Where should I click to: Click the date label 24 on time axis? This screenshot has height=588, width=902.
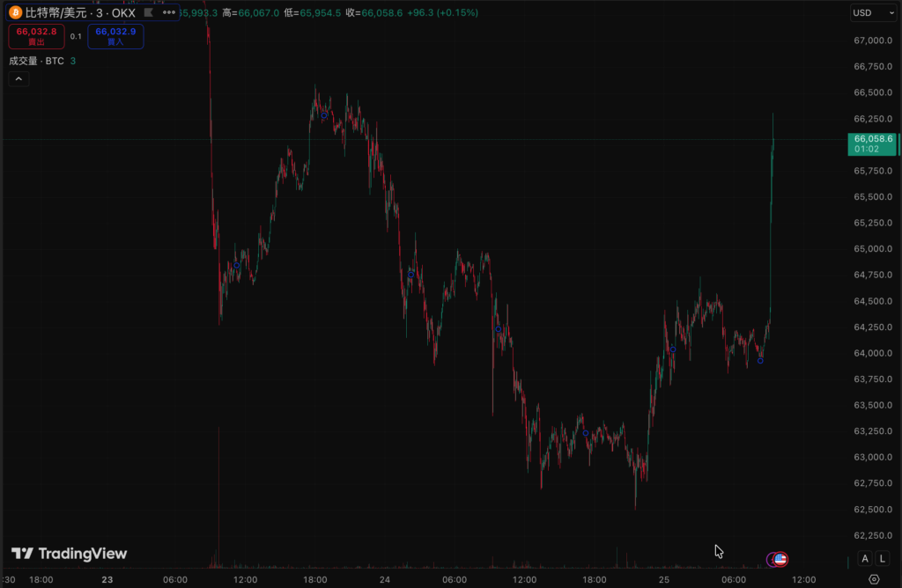point(384,579)
